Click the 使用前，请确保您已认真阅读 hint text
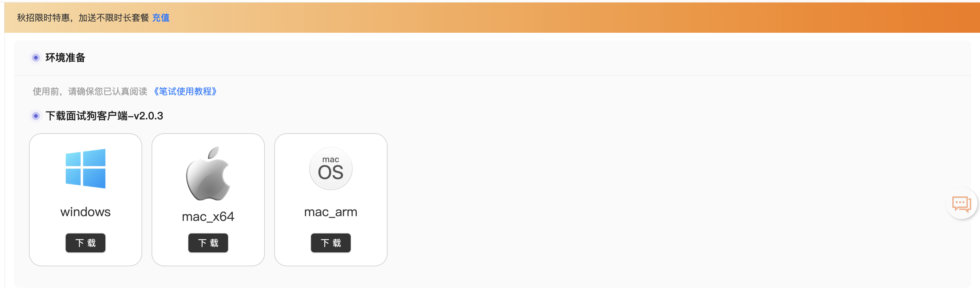This screenshot has width=980, height=288. 90,91
